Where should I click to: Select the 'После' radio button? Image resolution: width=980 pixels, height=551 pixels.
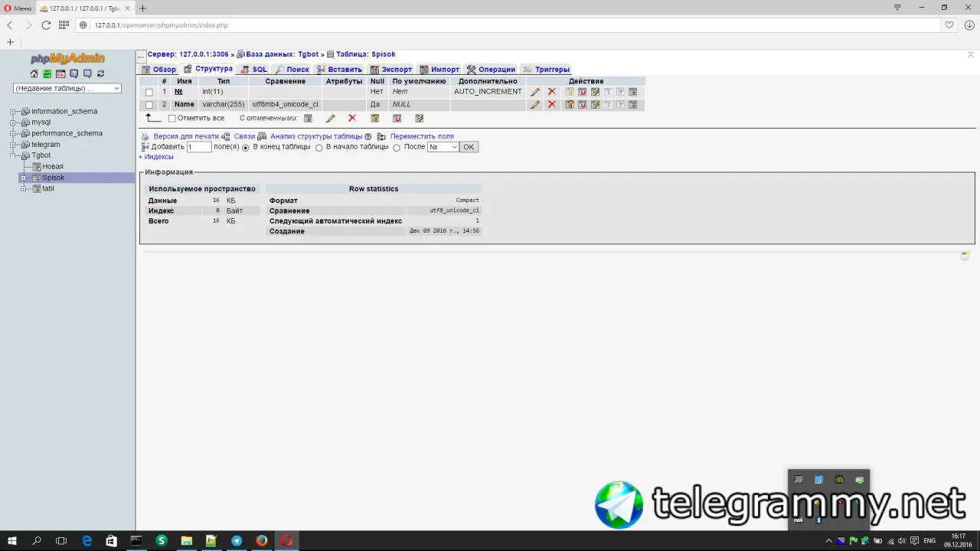pyautogui.click(x=397, y=148)
